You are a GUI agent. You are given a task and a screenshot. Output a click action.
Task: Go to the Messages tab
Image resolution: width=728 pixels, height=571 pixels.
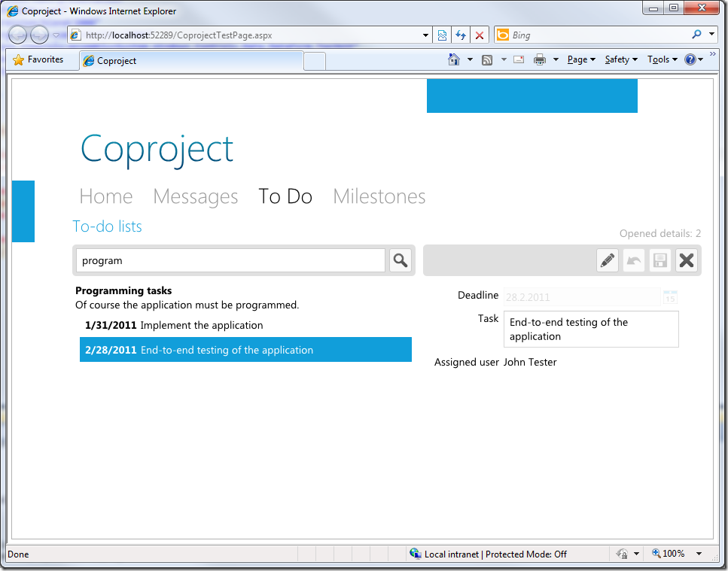[195, 196]
